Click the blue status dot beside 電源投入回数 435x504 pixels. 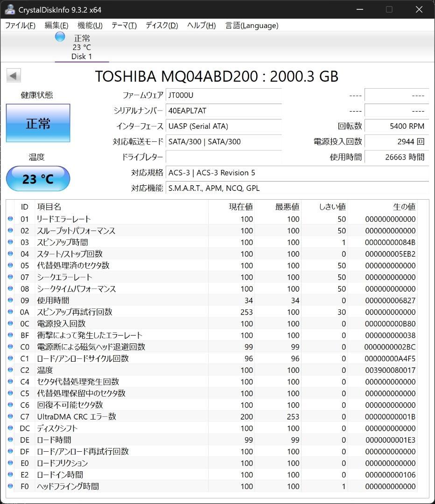tap(11, 324)
